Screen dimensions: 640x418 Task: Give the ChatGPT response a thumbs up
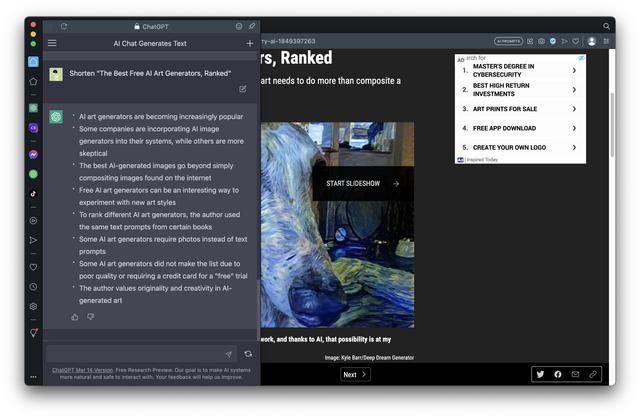[x=75, y=317]
